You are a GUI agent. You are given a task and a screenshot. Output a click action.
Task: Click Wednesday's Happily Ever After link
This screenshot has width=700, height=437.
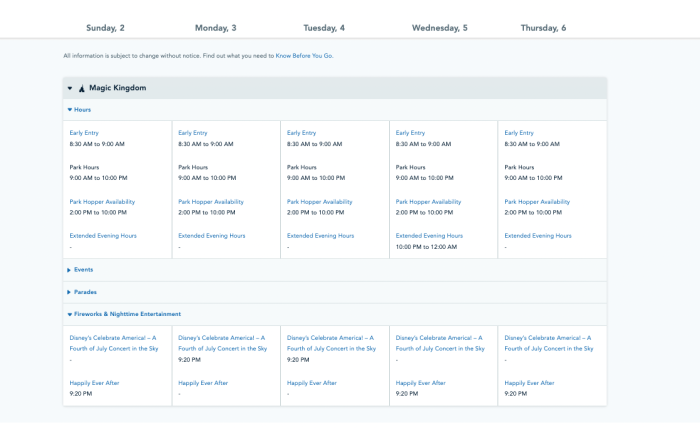[x=421, y=383]
